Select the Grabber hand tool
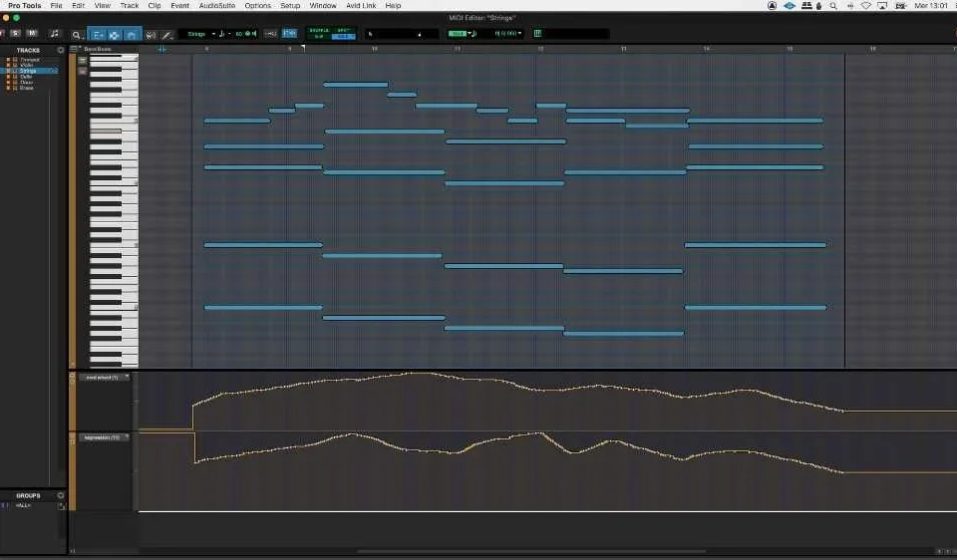Image resolution: width=957 pixels, height=560 pixels. pyautogui.click(x=133, y=35)
